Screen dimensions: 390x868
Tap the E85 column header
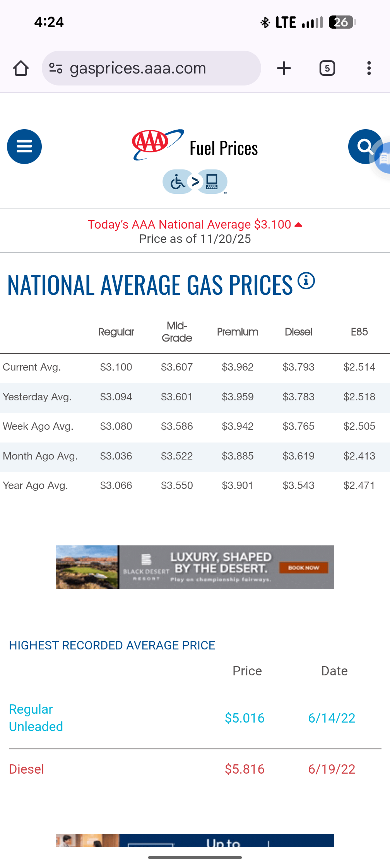(359, 332)
